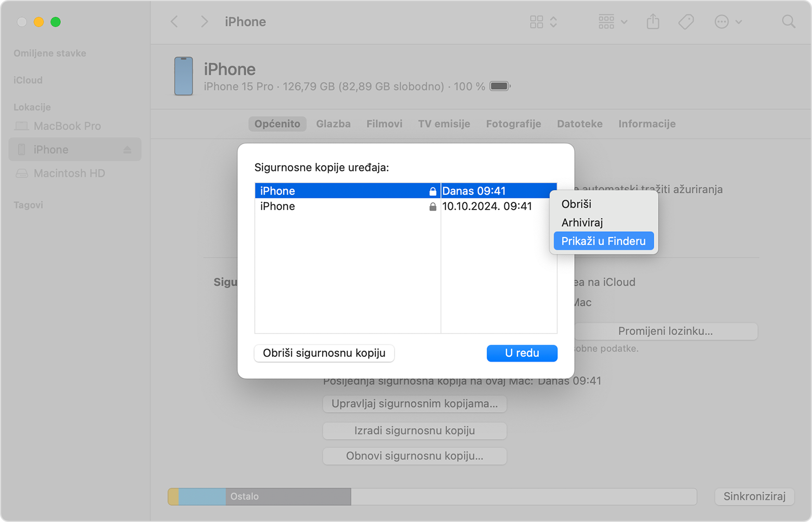This screenshot has height=522, width=812.
Task: Click the Tagovi sidebar heading
Action: tap(28, 205)
